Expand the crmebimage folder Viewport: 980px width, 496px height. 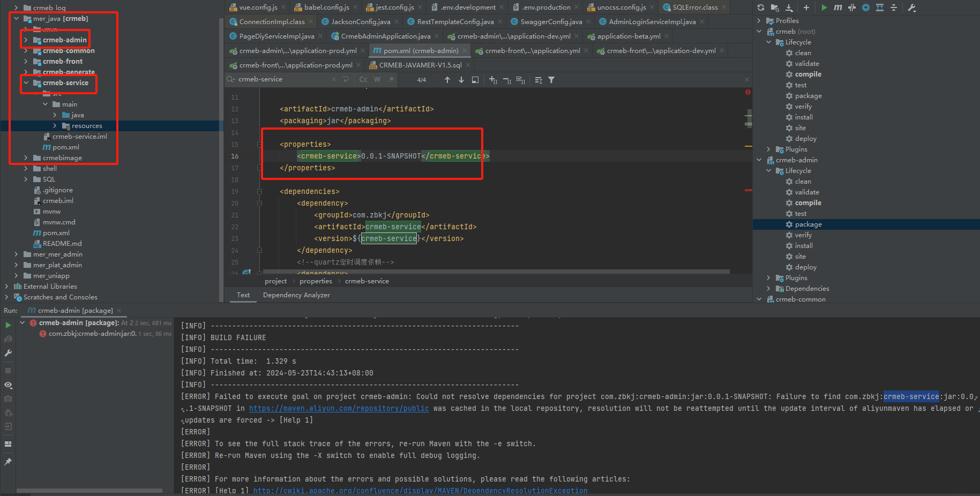(x=26, y=157)
